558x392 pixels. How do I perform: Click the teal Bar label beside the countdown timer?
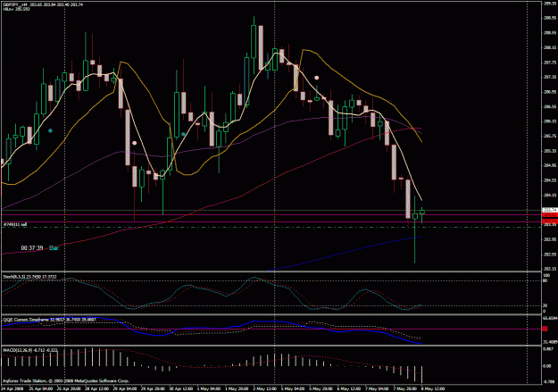pyautogui.click(x=54, y=248)
